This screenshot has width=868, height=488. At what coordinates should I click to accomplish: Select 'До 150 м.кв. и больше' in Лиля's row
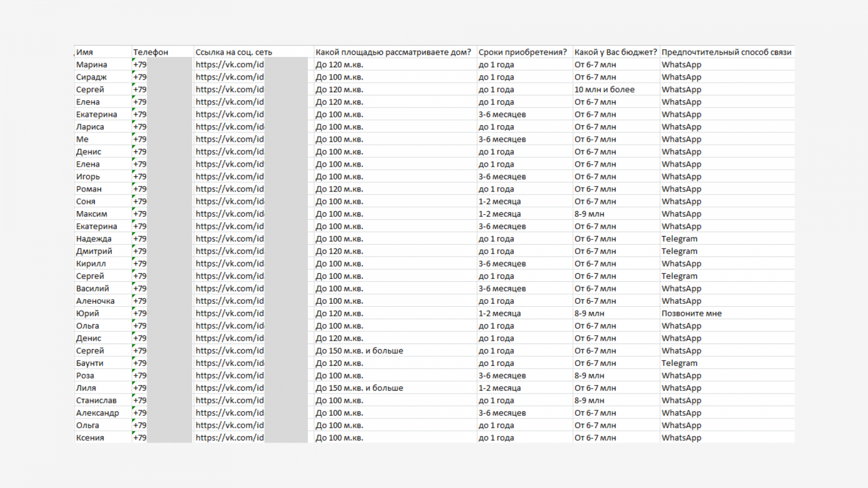(360, 389)
